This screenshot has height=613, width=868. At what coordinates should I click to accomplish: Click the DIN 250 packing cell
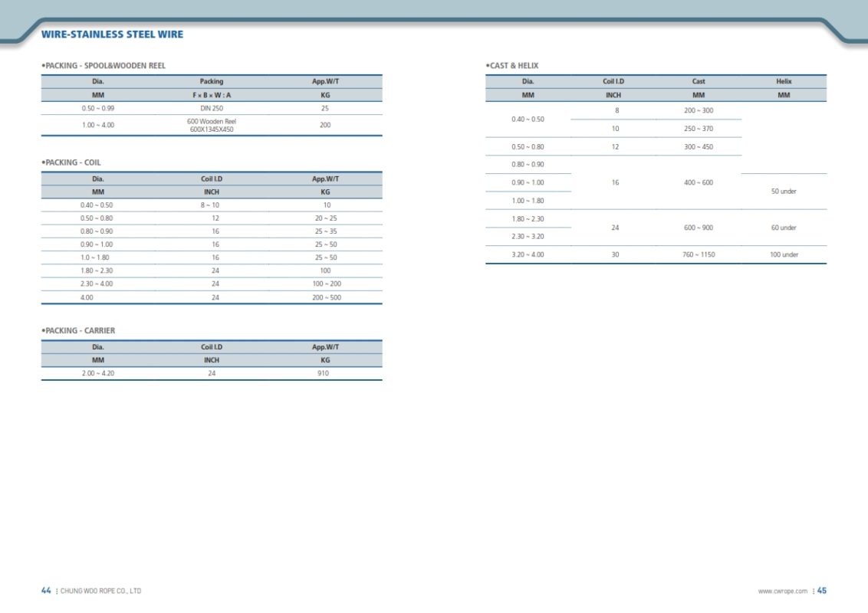coord(212,108)
